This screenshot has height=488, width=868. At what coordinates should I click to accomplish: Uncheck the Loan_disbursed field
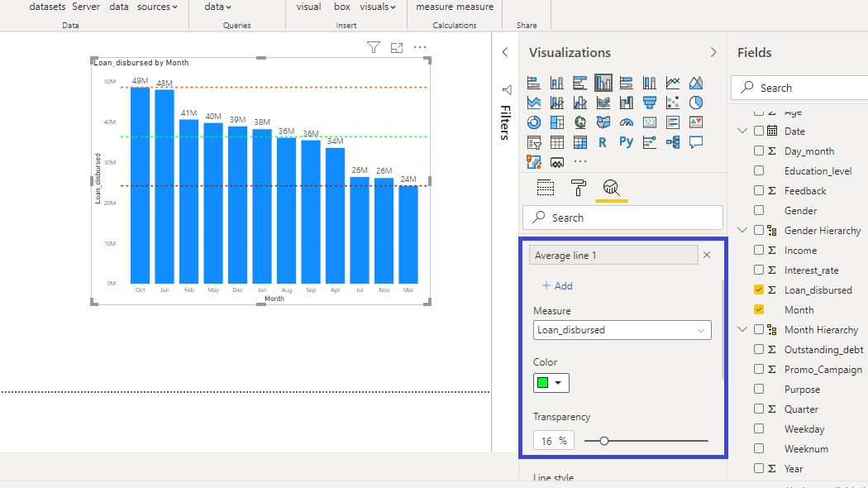click(x=759, y=290)
